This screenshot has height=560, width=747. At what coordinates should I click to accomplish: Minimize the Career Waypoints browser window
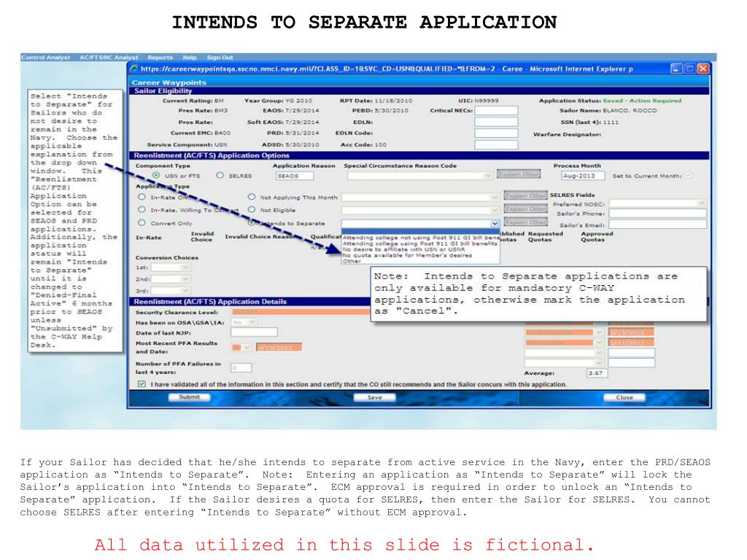[x=676, y=69]
